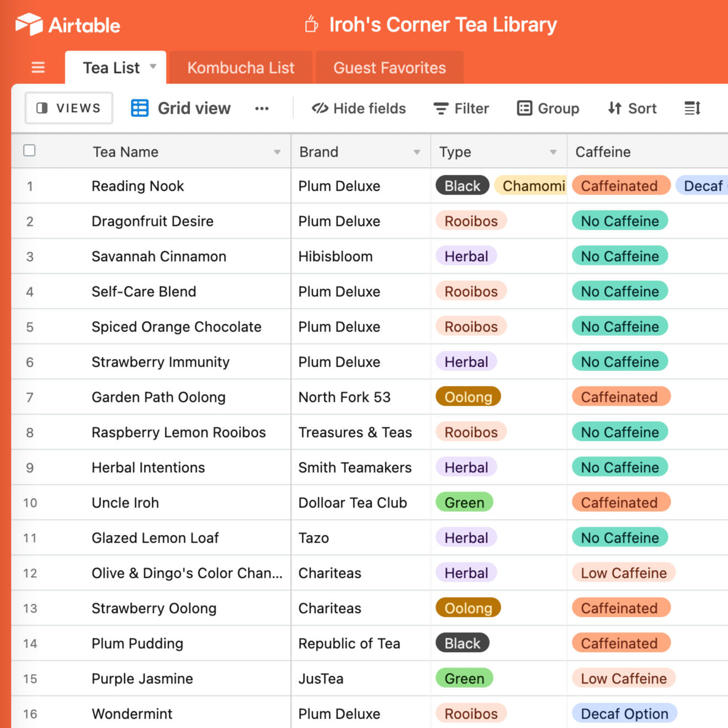The height and width of the screenshot is (728, 728).
Task: Open the Filter panel
Action: [461, 108]
